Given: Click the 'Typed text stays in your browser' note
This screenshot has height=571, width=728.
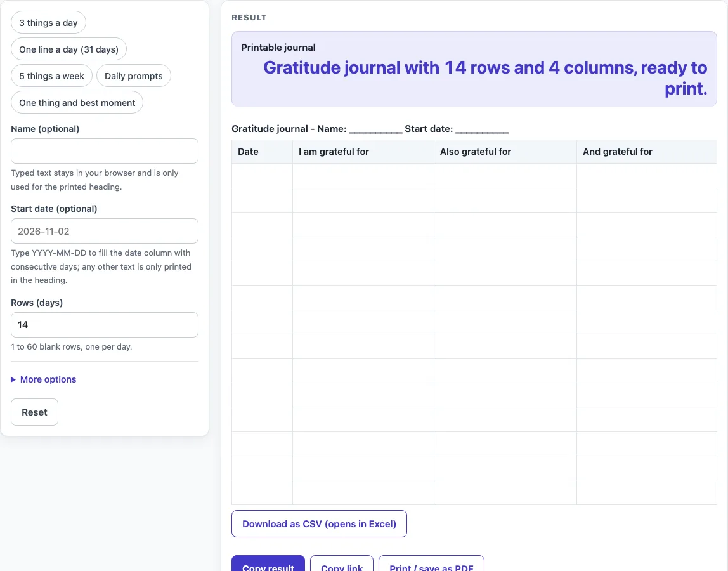Looking at the screenshot, I should (94, 180).
